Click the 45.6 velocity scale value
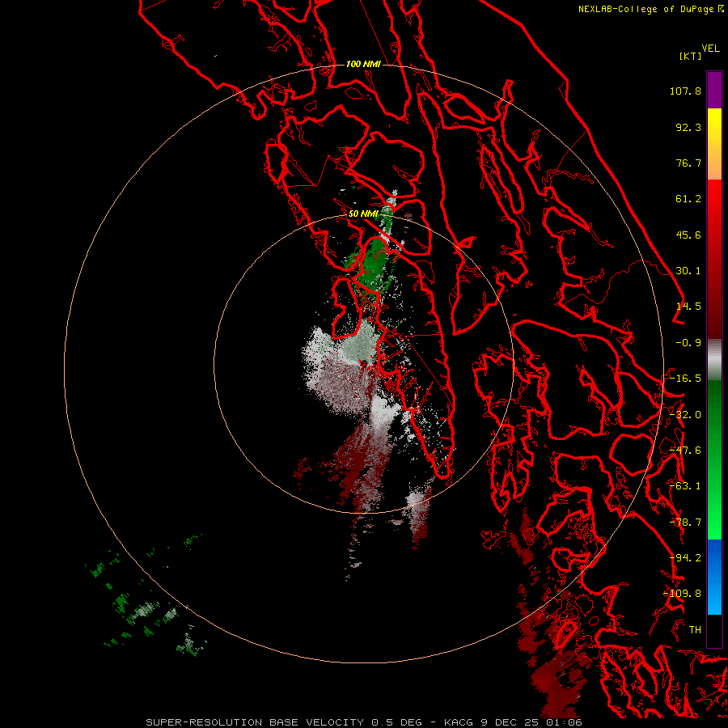 tap(688, 235)
